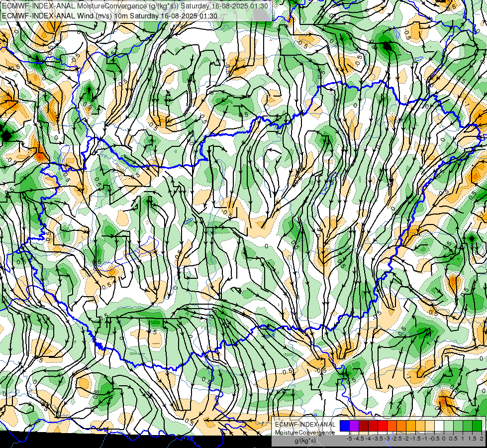Select the white legend swatch
Image resolution: width=487 pixels, height=448 pixels.
[x=439, y=426]
